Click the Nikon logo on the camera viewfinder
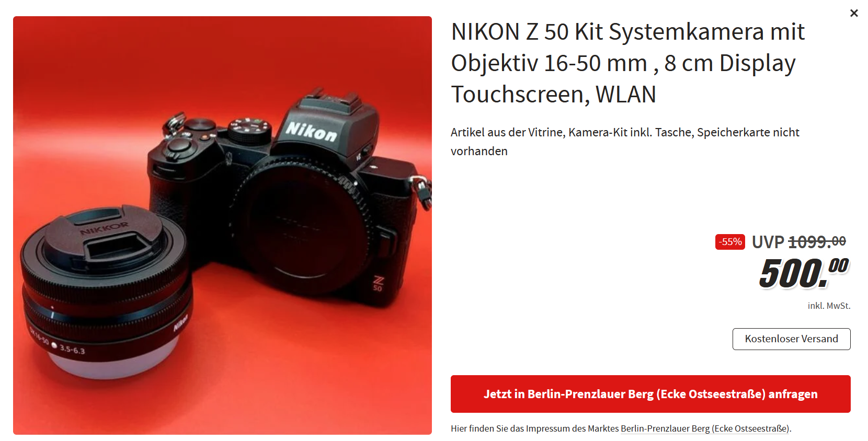Viewport: 868px width, 441px height. tap(312, 131)
